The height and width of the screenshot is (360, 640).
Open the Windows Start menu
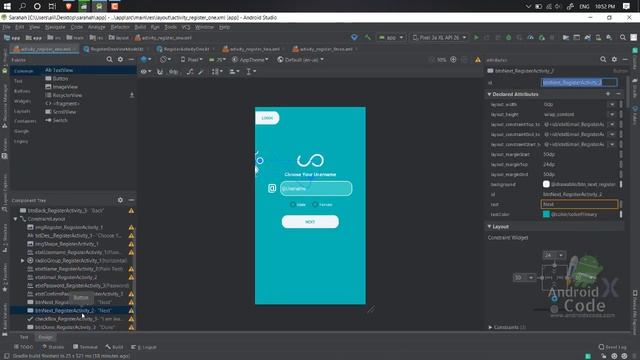click(7, 6)
